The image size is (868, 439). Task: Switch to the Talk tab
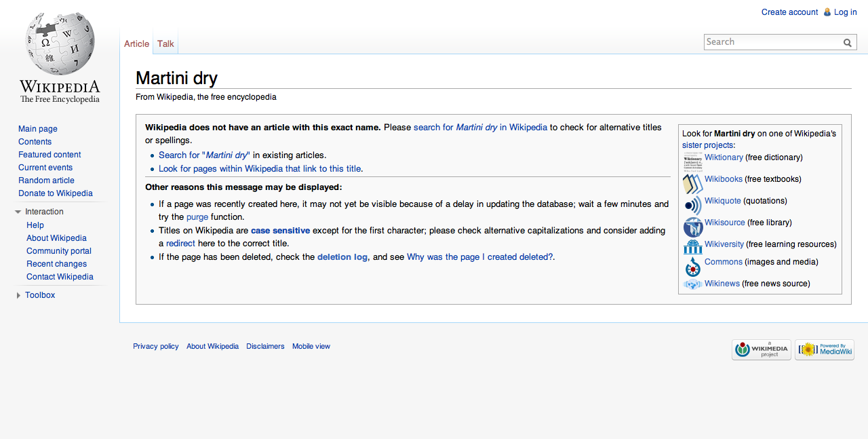[x=165, y=43]
